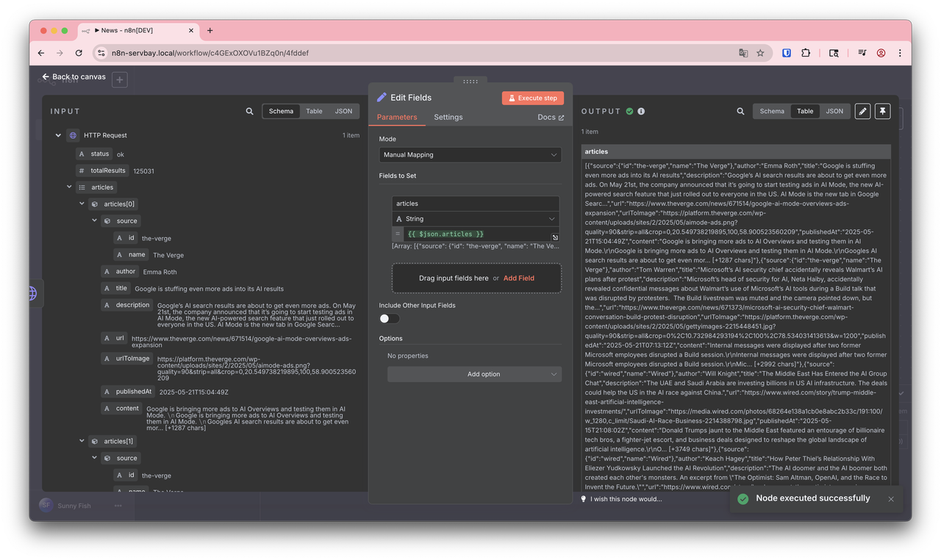Click the HTTP Request globe icon
The height and width of the screenshot is (560, 941).
pos(73,135)
